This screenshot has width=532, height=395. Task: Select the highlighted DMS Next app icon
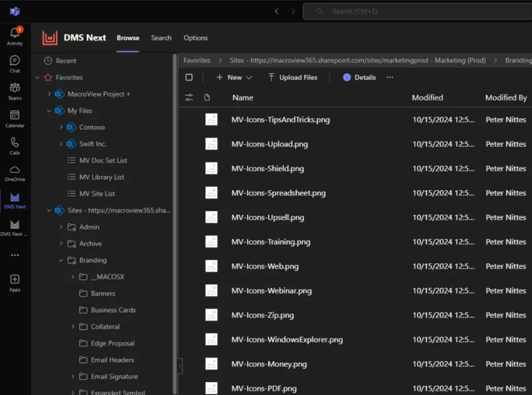[15, 201]
